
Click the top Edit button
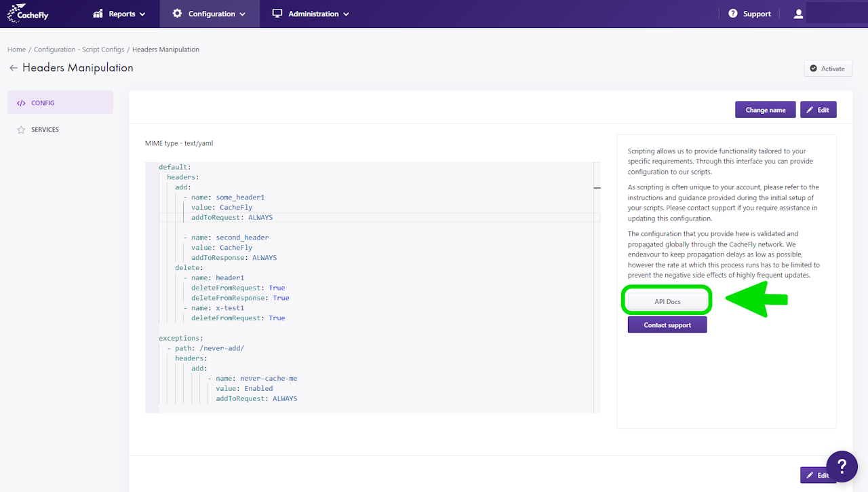818,110
